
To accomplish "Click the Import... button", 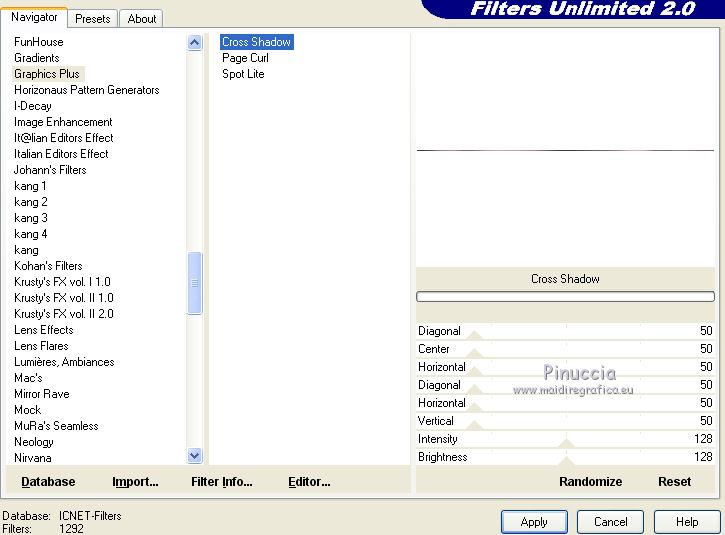I will click(x=135, y=481).
